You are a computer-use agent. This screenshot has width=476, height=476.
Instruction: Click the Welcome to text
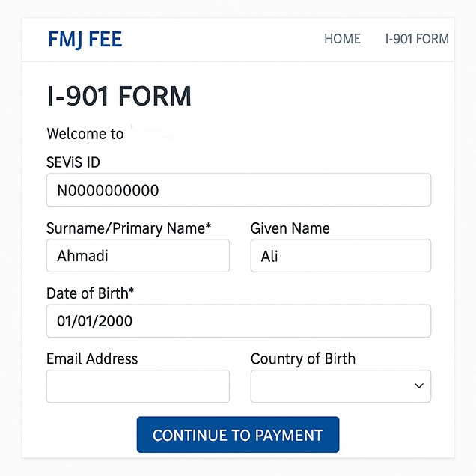[x=85, y=134]
